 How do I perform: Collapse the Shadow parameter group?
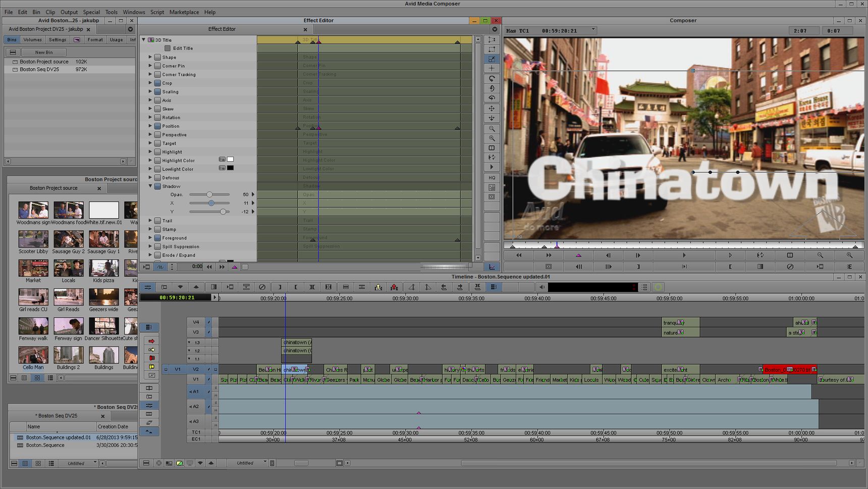(150, 186)
